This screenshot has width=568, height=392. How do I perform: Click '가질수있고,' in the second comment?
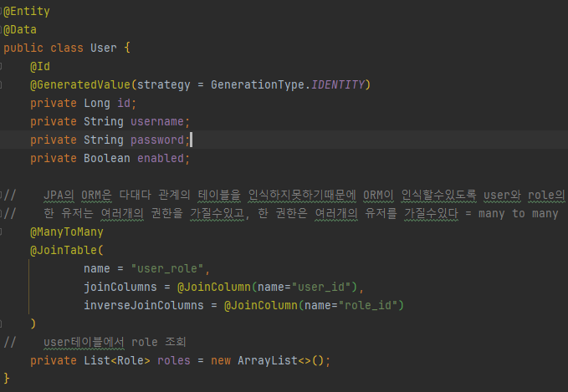tap(220, 214)
